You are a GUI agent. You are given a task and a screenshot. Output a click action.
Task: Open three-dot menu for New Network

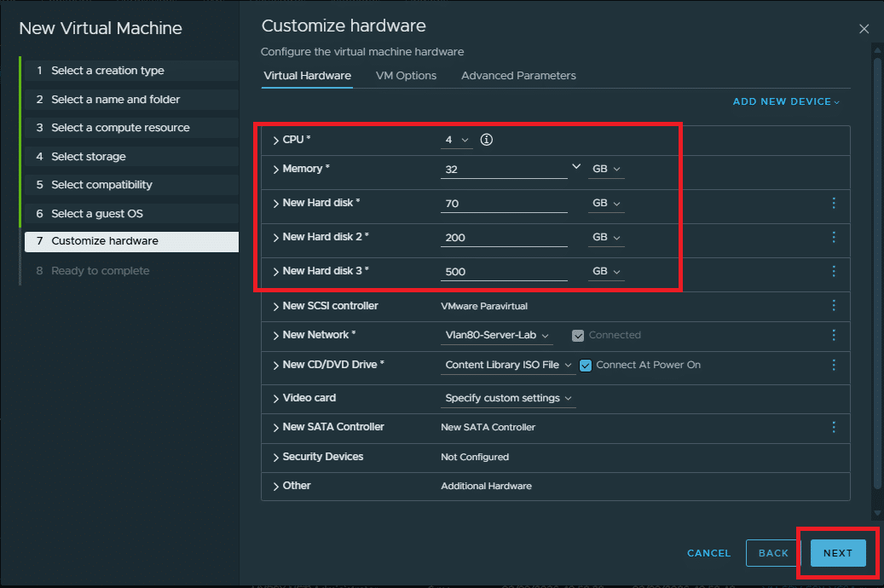[x=833, y=335]
